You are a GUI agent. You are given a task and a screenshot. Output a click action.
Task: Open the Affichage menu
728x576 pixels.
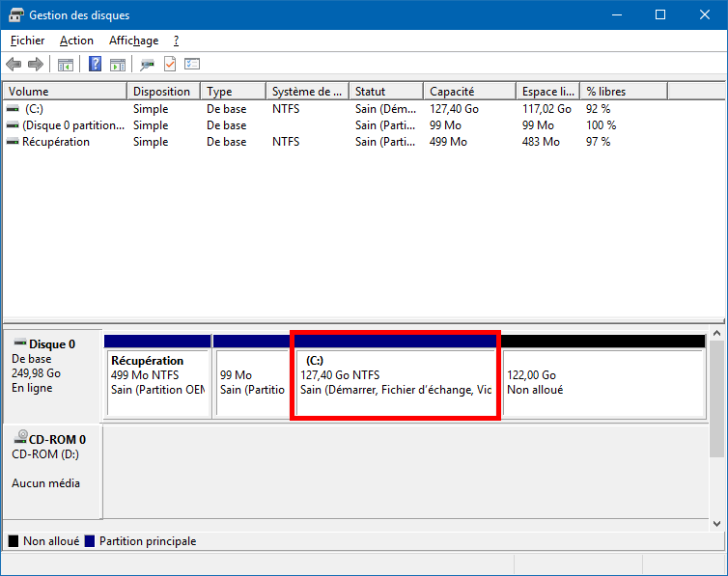(133, 41)
